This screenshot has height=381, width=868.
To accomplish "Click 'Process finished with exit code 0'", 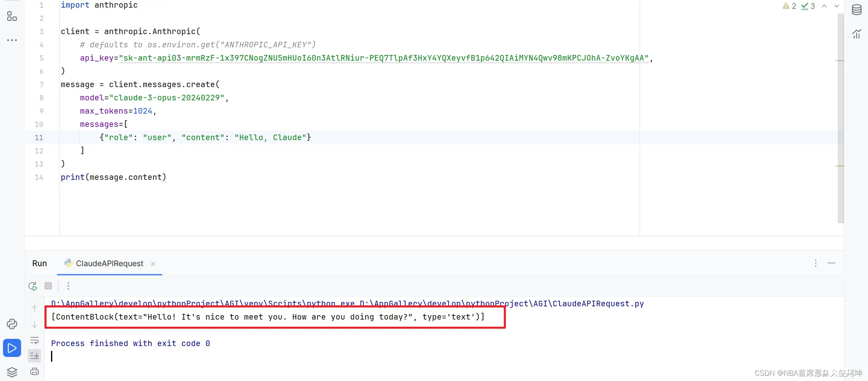I will tap(130, 343).
